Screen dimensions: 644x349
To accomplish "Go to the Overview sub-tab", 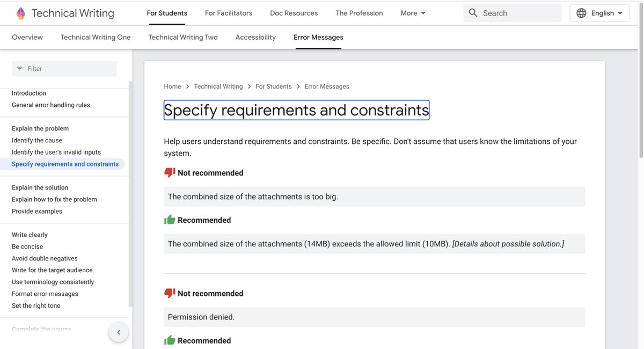I will [27, 37].
